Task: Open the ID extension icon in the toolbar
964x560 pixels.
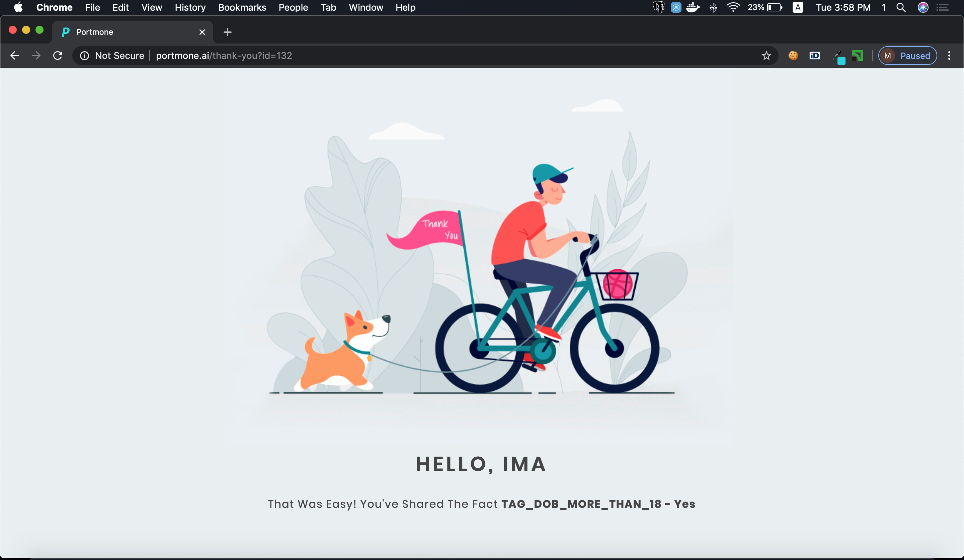Action: click(x=814, y=56)
